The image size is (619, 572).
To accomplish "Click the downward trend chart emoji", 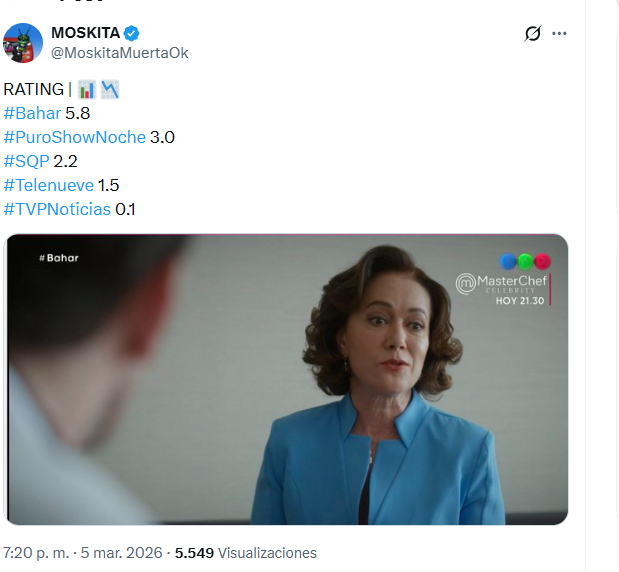I will [x=109, y=89].
